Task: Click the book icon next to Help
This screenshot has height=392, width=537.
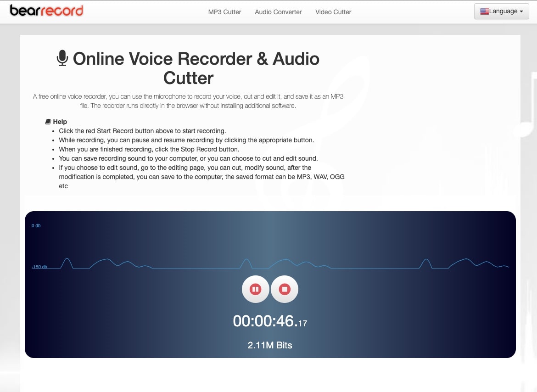Action: click(48, 121)
